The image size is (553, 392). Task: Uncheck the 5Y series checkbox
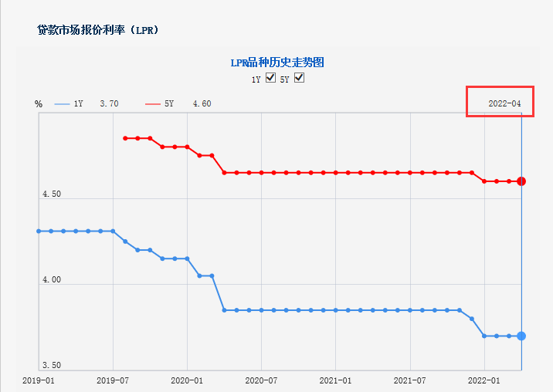pos(300,78)
